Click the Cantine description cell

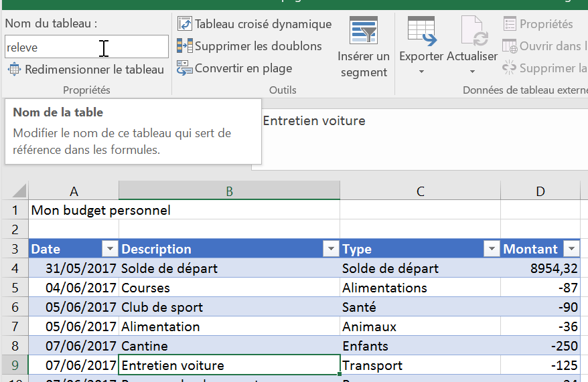(229, 346)
